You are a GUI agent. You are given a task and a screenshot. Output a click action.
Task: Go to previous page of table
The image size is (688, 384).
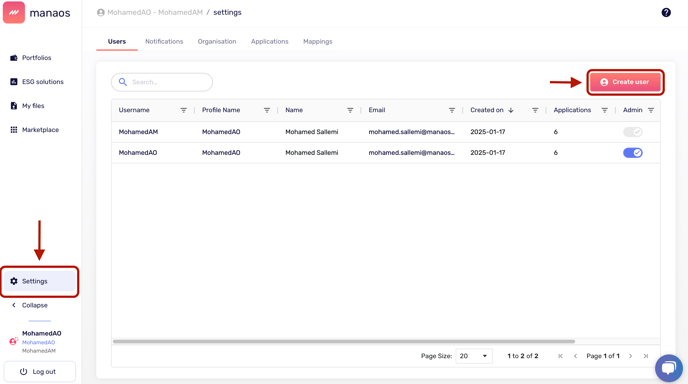tap(575, 356)
